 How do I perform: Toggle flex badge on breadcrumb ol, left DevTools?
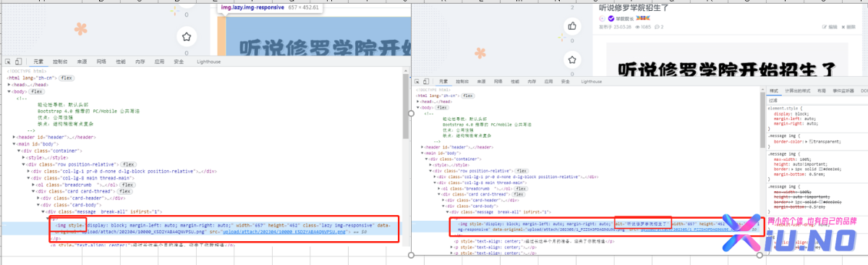click(x=127, y=185)
